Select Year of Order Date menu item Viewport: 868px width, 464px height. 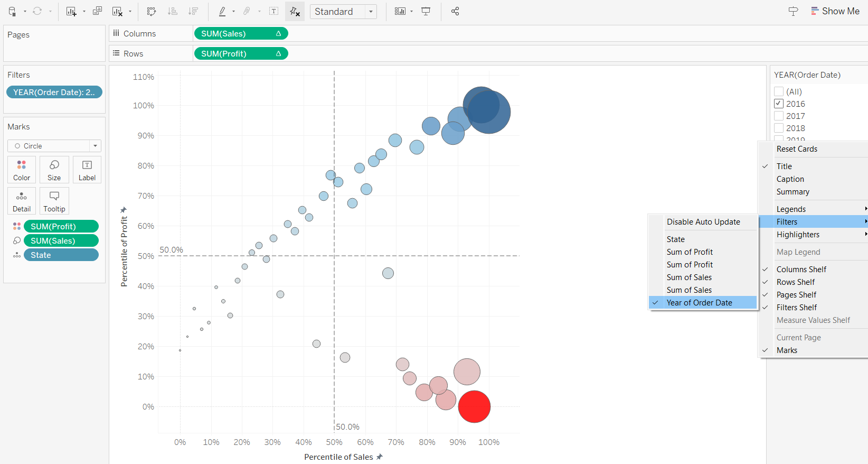point(699,303)
